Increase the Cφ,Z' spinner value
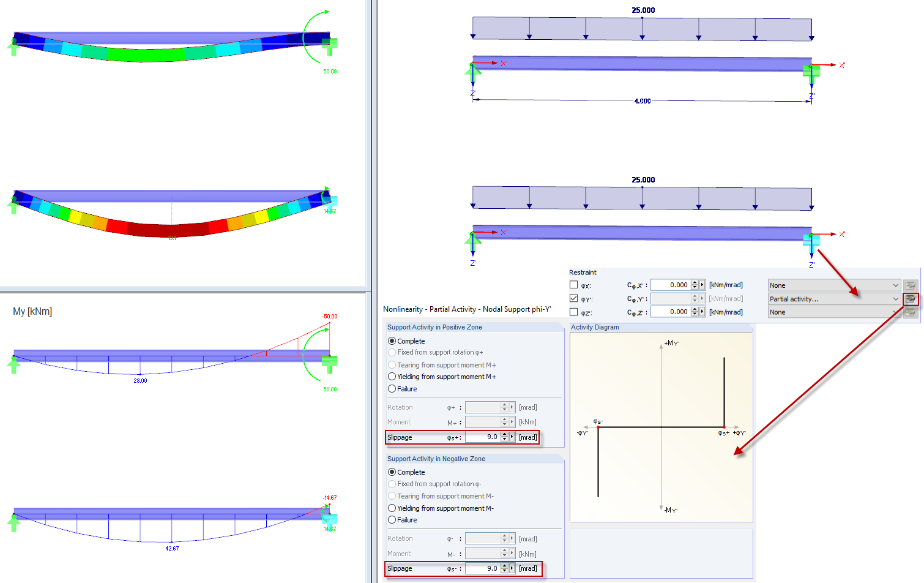The height and width of the screenshot is (583, 924). point(695,309)
